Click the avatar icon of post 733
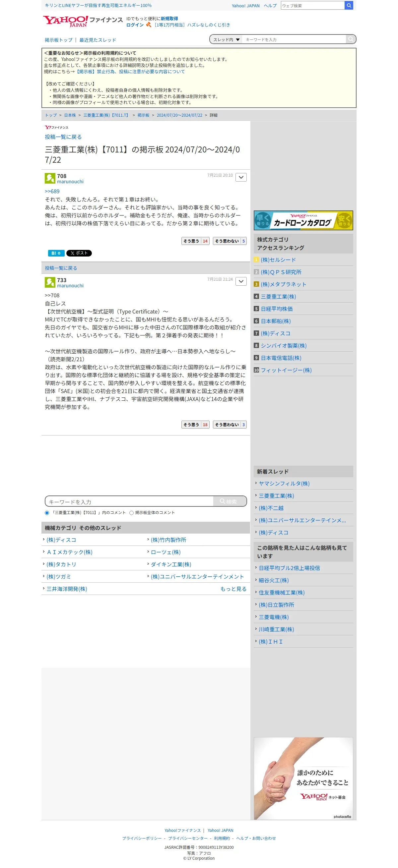The image size is (398, 868). click(x=50, y=282)
